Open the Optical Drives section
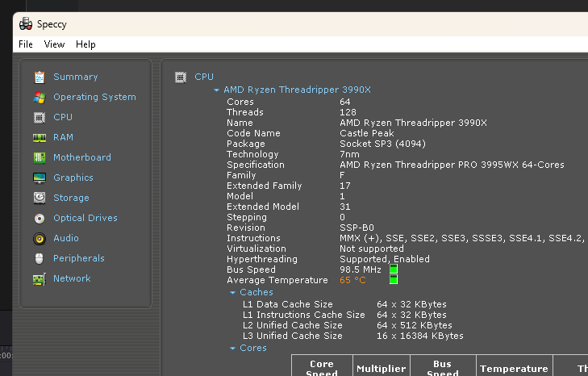588x376 pixels. 85,218
